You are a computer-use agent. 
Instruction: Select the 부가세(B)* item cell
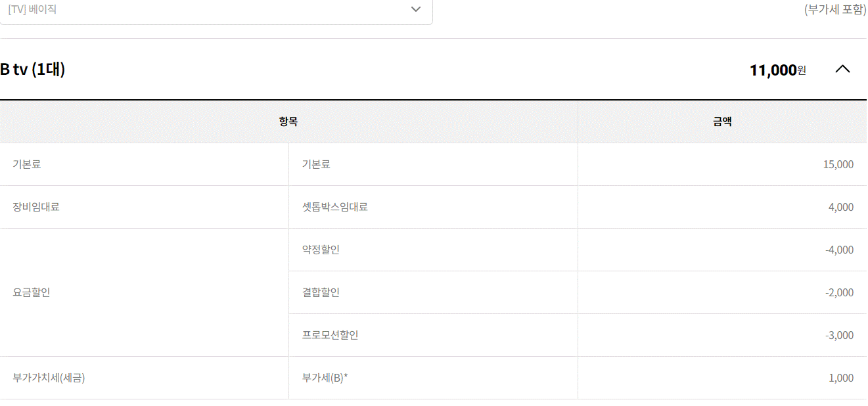[x=325, y=378]
